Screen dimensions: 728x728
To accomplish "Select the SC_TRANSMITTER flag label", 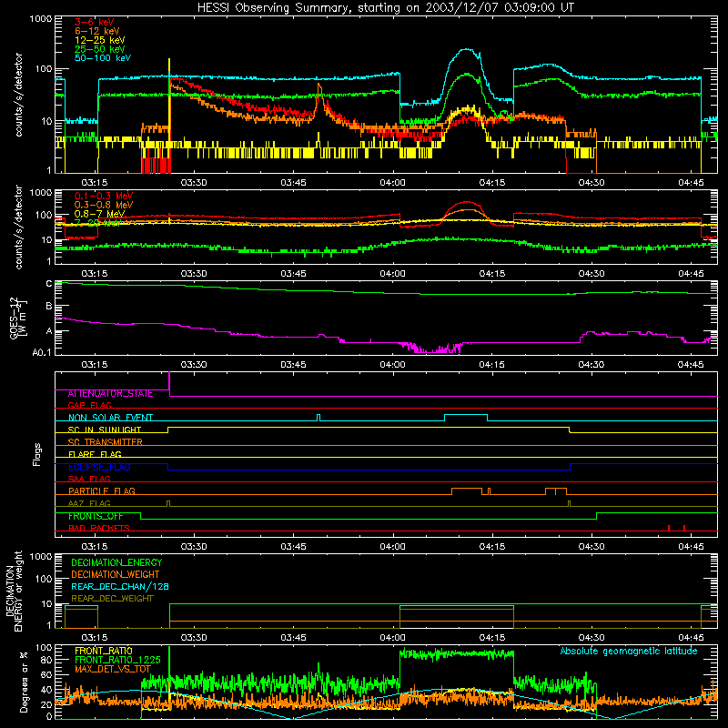I will (106, 442).
